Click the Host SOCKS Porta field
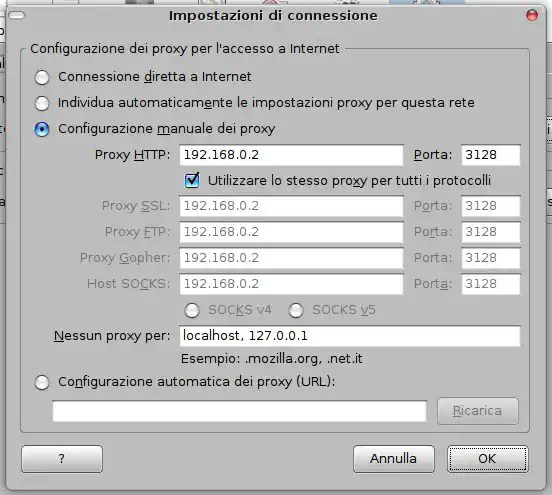The height and width of the screenshot is (495, 552). pyautogui.click(x=491, y=284)
